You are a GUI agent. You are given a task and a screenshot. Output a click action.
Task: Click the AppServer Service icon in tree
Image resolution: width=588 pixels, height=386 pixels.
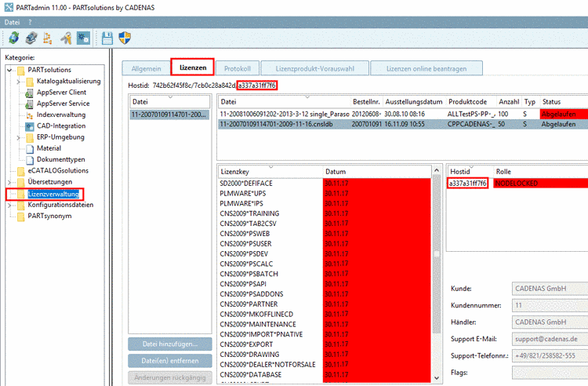coord(29,104)
